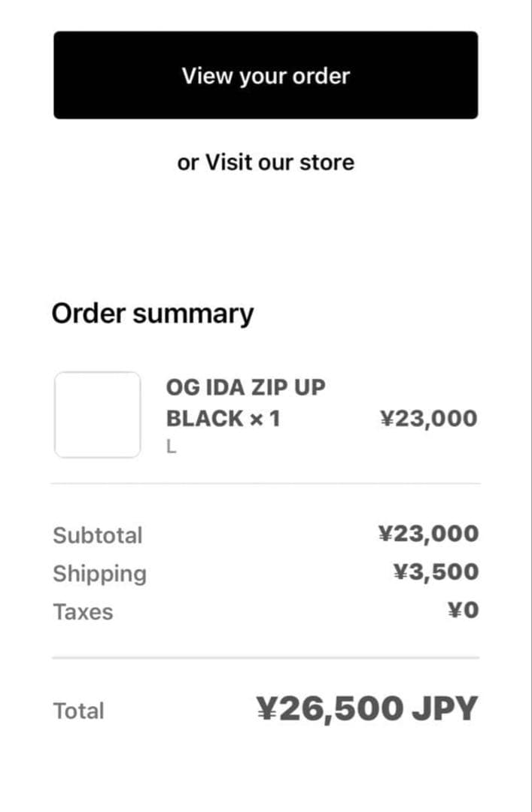Click the Total label
The height and width of the screenshot is (812, 532).
78,710
